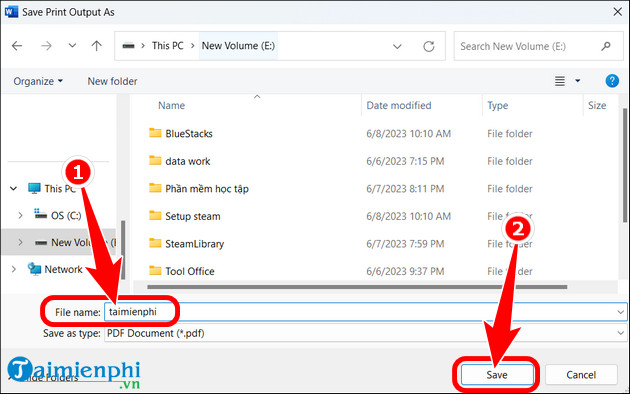The image size is (630, 394).
Task: Sort by Date modified column
Action: click(x=399, y=106)
